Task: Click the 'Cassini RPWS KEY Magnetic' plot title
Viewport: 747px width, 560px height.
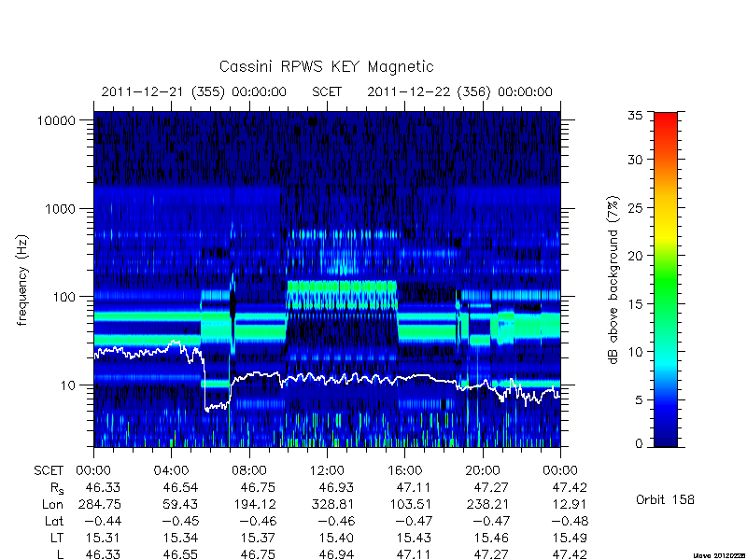Action: click(x=326, y=66)
